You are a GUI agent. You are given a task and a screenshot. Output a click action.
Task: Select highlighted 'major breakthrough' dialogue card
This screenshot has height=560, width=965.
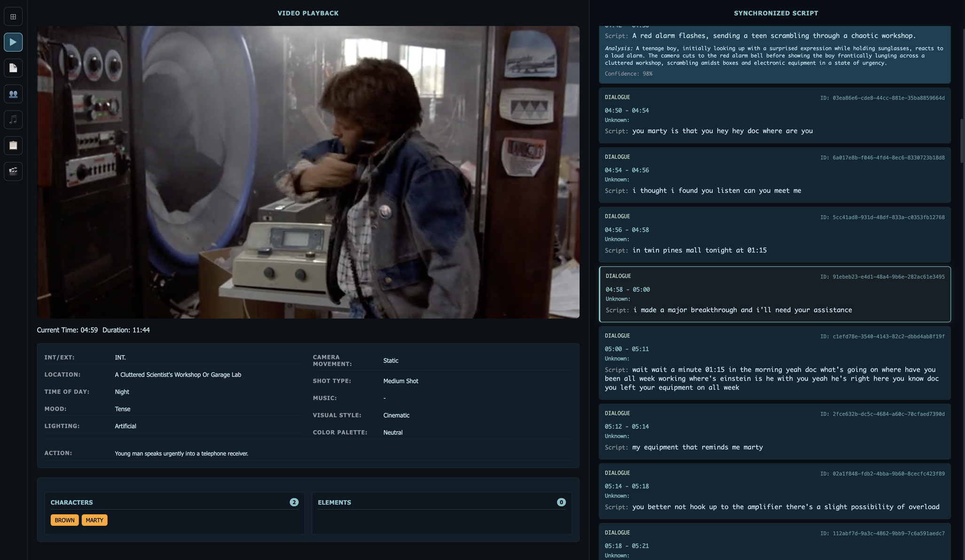point(774,295)
